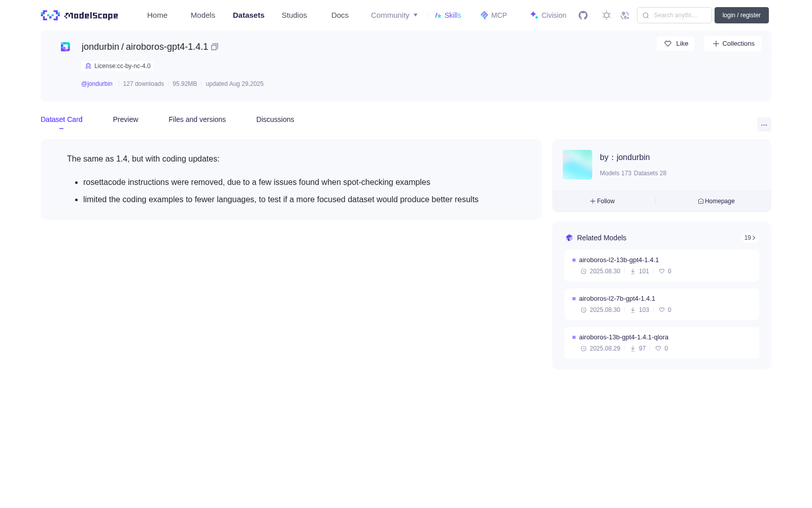The image size is (812, 508).
Task: Click the 95.92MB size text
Action: coord(185,84)
